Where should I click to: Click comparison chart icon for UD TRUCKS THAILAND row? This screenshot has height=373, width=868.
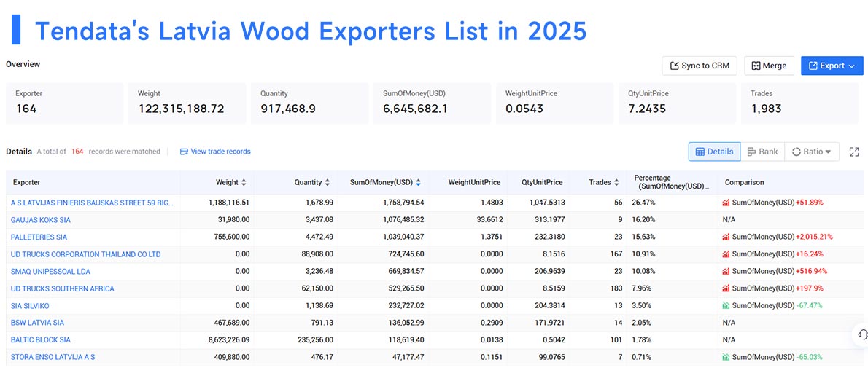pyautogui.click(x=726, y=254)
